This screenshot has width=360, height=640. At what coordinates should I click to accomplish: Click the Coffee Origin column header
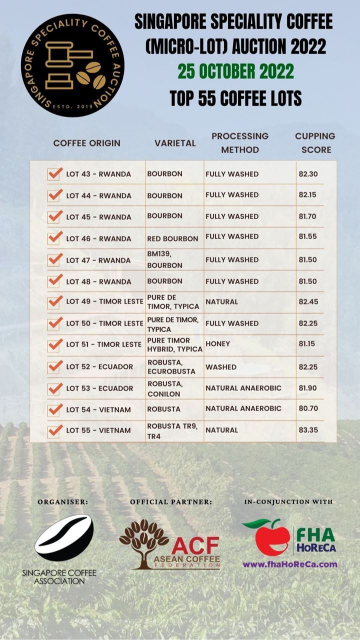(87, 143)
